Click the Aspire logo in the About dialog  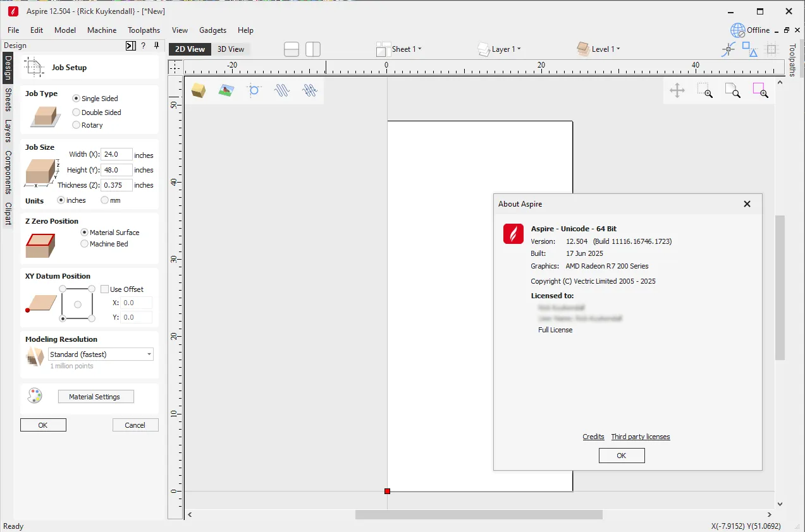(x=513, y=234)
